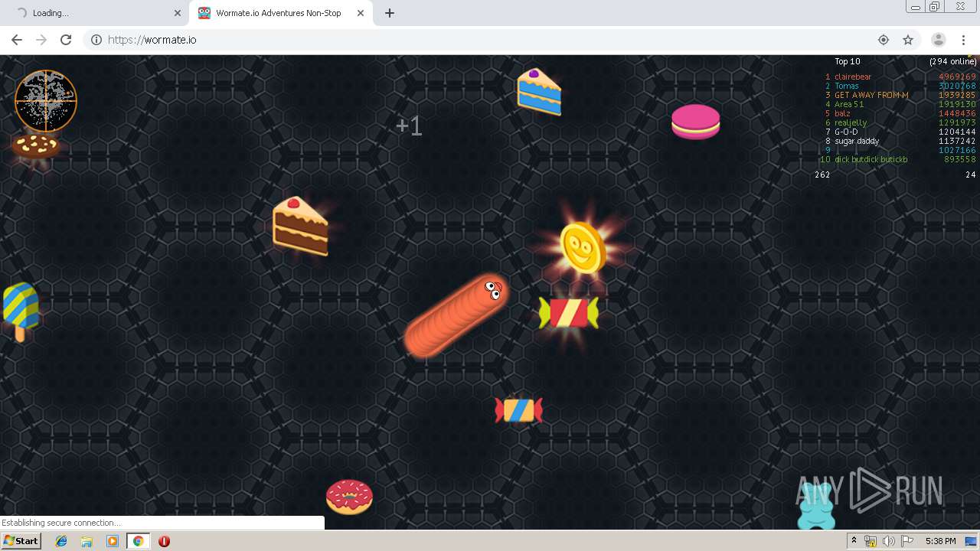Switch to the Loading... tab

coord(96,13)
